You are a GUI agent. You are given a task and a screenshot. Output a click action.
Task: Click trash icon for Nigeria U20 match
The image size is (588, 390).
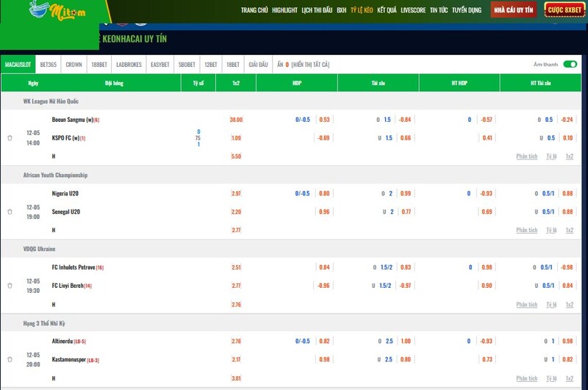coord(10,212)
